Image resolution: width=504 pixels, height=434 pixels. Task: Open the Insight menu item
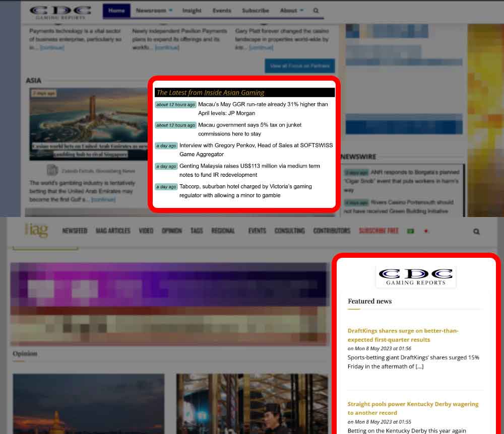[x=192, y=11]
